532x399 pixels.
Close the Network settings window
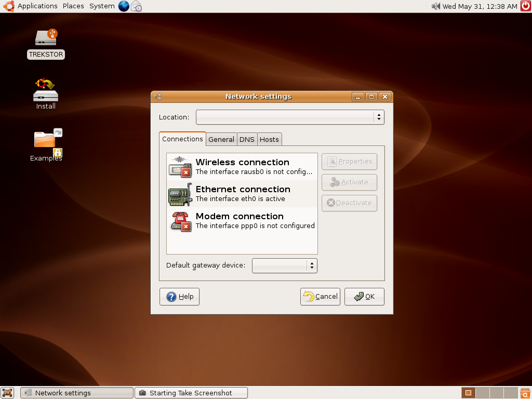[385, 97]
